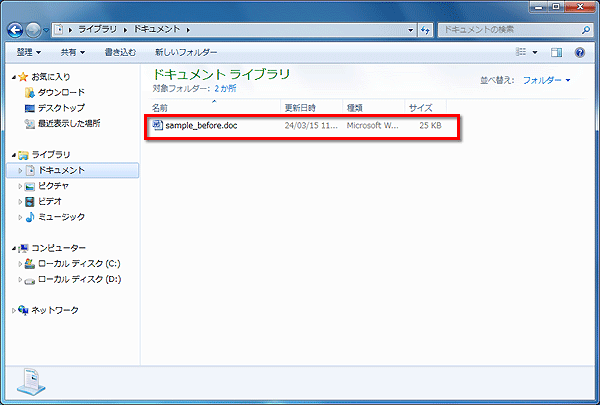Expand the ピクチャ library node

(x=20, y=186)
